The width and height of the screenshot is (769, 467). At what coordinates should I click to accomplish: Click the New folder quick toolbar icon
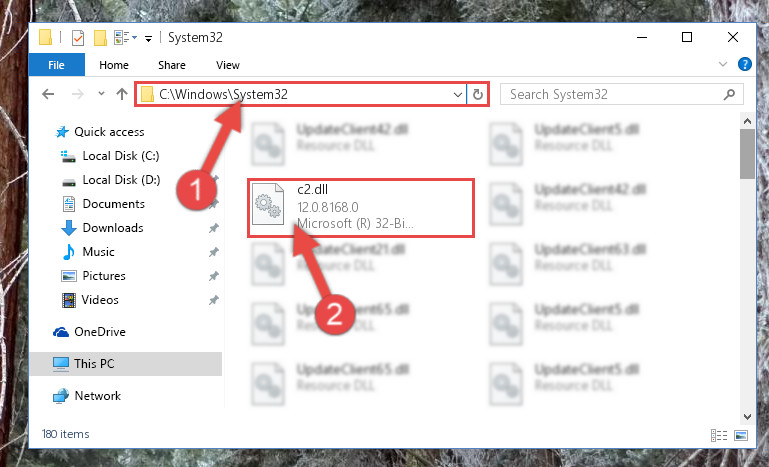pyautogui.click(x=100, y=38)
